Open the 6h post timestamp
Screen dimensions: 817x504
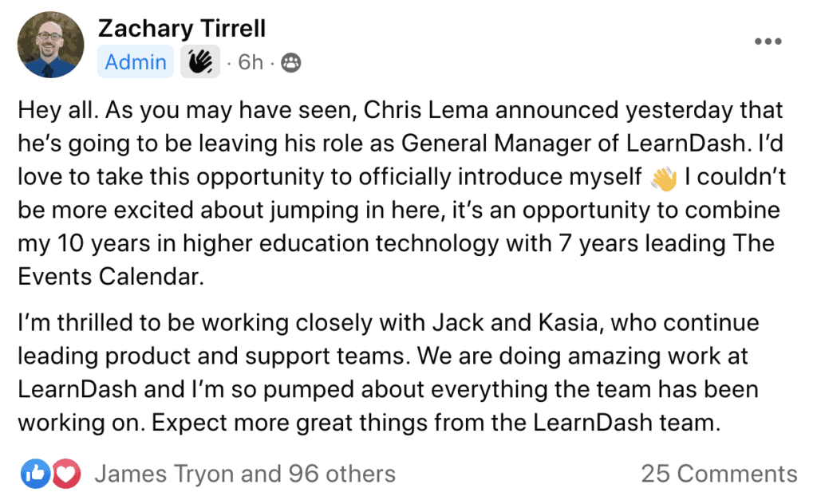click(251, 62)
